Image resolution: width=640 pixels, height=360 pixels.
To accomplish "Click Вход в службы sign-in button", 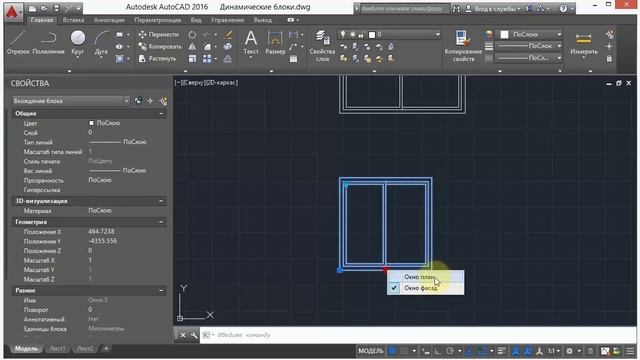I will click(x=493, y=8).
